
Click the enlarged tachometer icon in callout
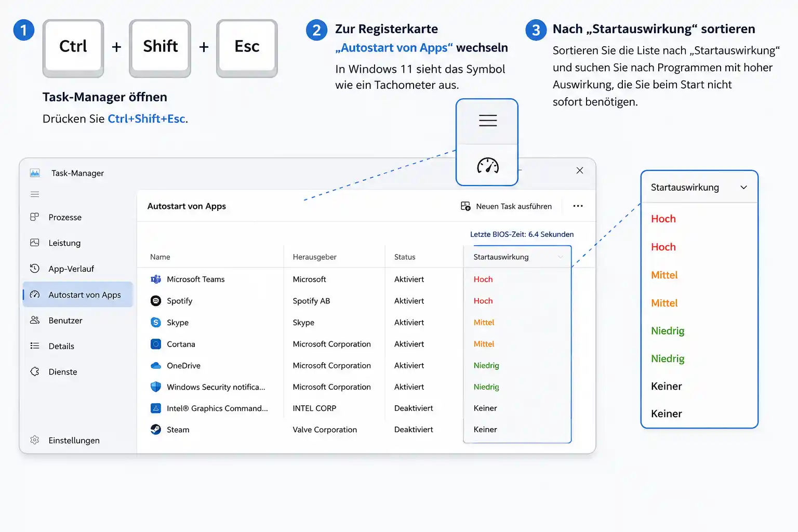(488, 166)
